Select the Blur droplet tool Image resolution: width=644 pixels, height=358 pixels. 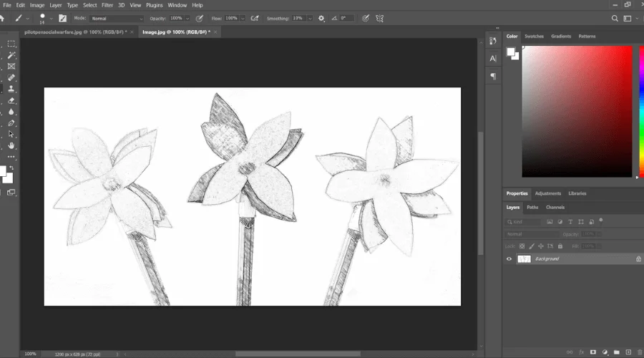[11, 112]
